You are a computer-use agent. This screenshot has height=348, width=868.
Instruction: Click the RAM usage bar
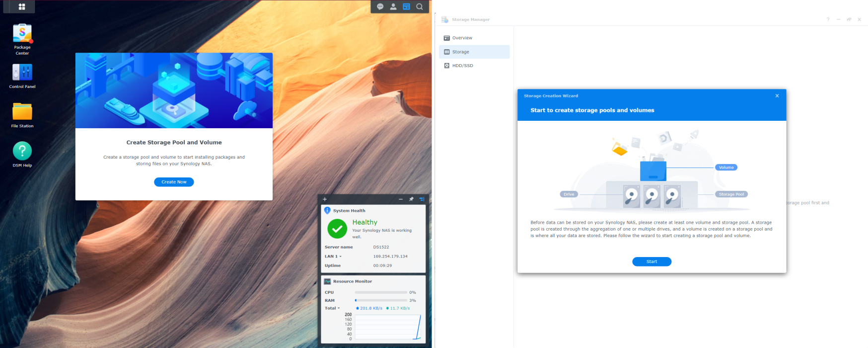tap(381, 300)
